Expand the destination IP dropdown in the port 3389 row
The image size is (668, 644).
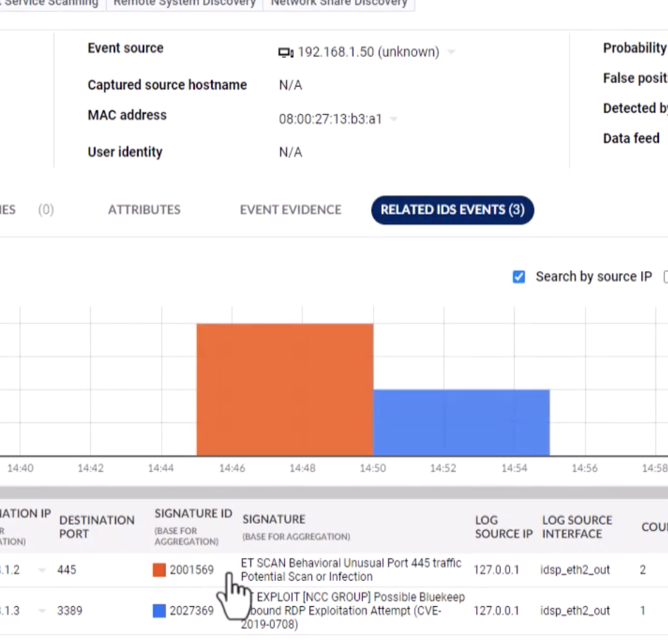coord(42,611)
